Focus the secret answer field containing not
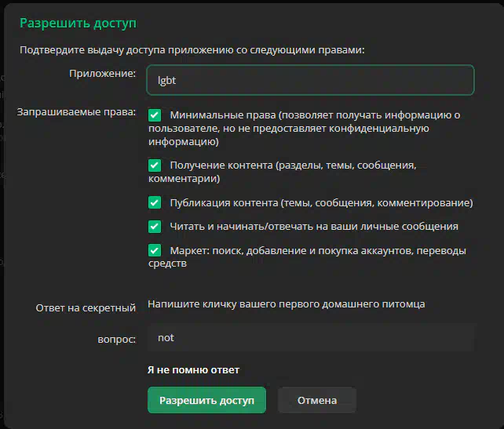 tap(310, 338)
